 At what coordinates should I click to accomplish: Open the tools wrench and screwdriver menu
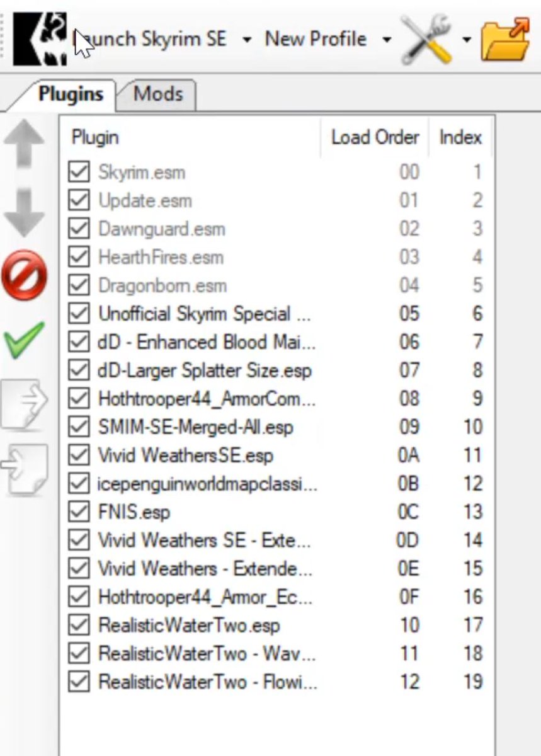(426, 40)
